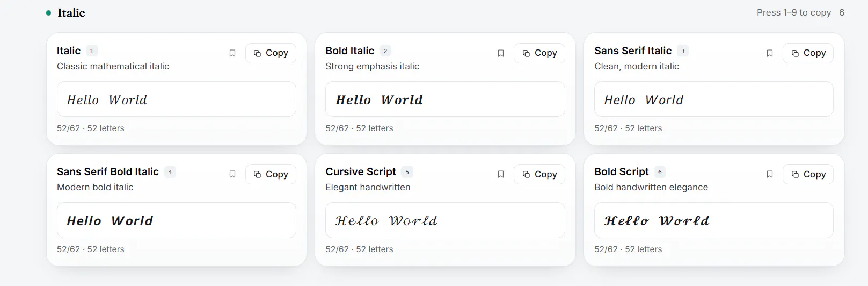Click the Cursive Script preview box
Screen dimensions: 868x286
(x=445, y=220)
